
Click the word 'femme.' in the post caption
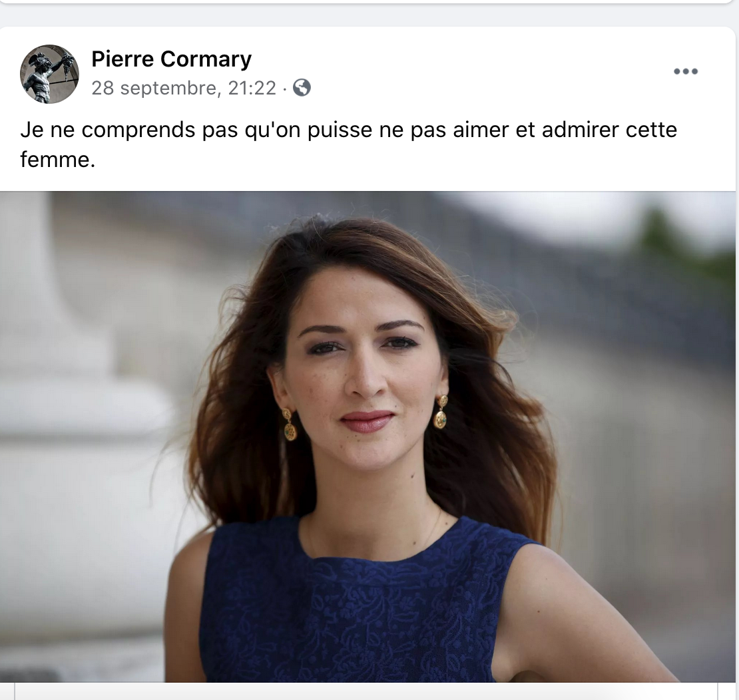pyautogui.click(x=57, y=160)
